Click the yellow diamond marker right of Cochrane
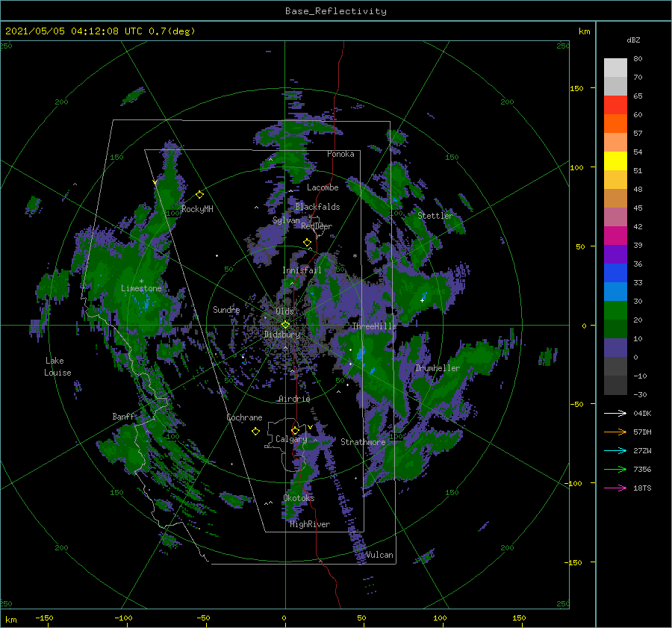Image resolution: width=672 pixels, height=628 pixels. pyautogui.click(x=255, y=432)
